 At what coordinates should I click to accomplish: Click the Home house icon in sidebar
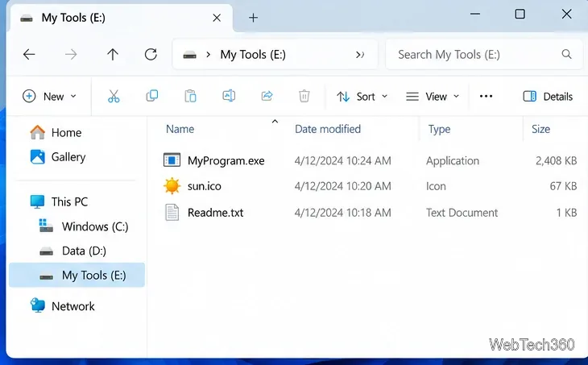pyautogui.click(x=38, y=132)
